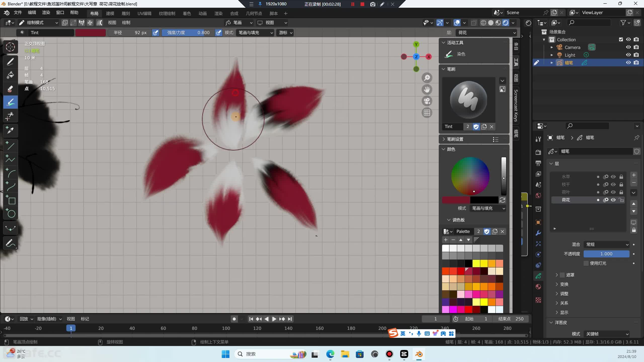The width and height of the screenshot is (644, 362).
Task: Open 笔画与填充 mode dropdown in header
Action: click(x=255, y=33)
